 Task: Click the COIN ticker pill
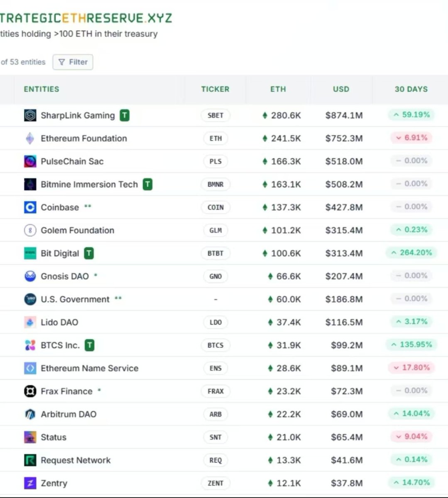click(x=215, y=207)
